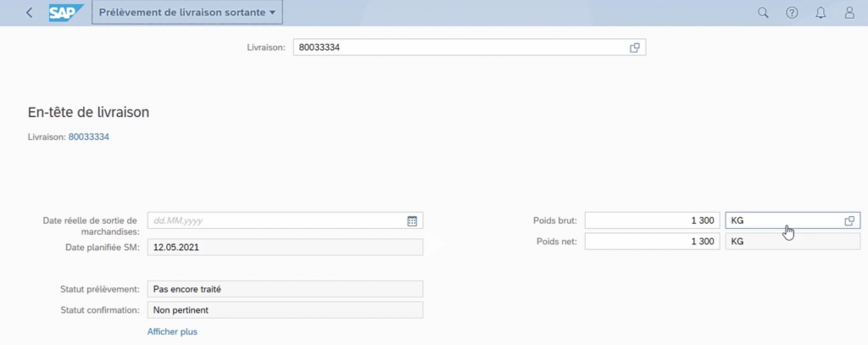The image size is (868, 345).
Task: Click into the Livraison number input field
Action: (x=458, y=47)
